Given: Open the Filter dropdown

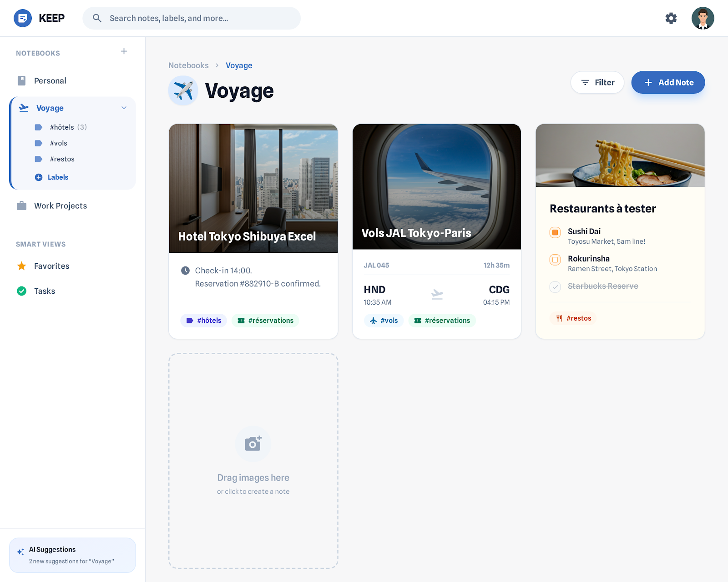Looking at the screenshot, I should pos(597,82).
